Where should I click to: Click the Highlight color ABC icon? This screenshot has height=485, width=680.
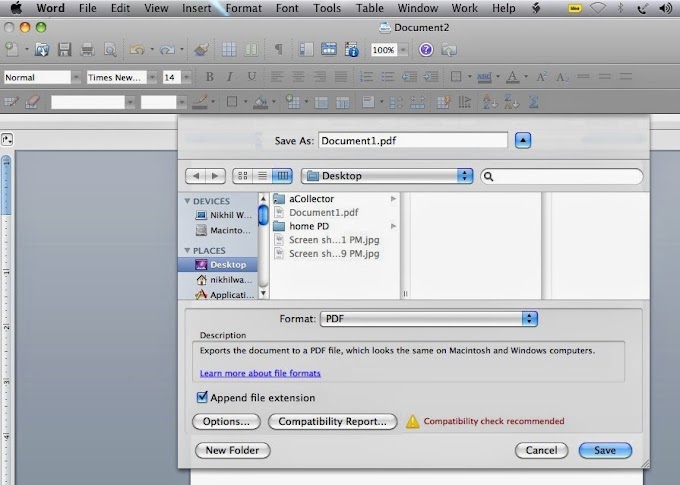(x=484, y=77)
